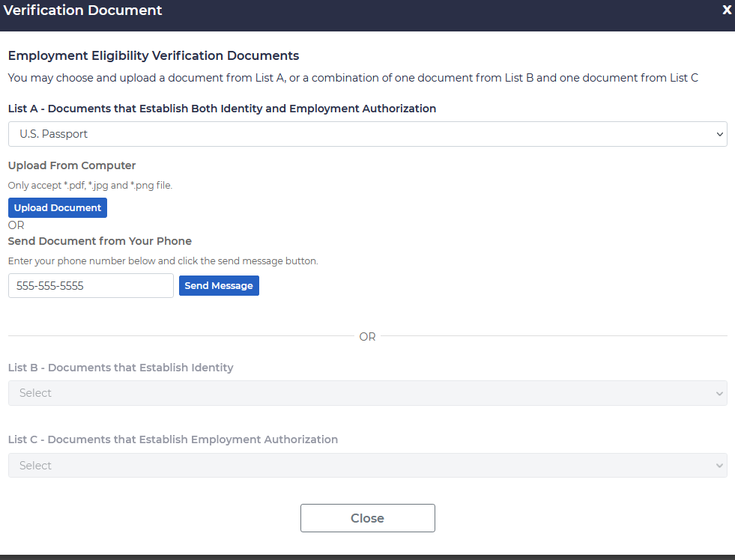Click the List A section label
The height and width of the screenshot is (560, 735).
(222, 109)
